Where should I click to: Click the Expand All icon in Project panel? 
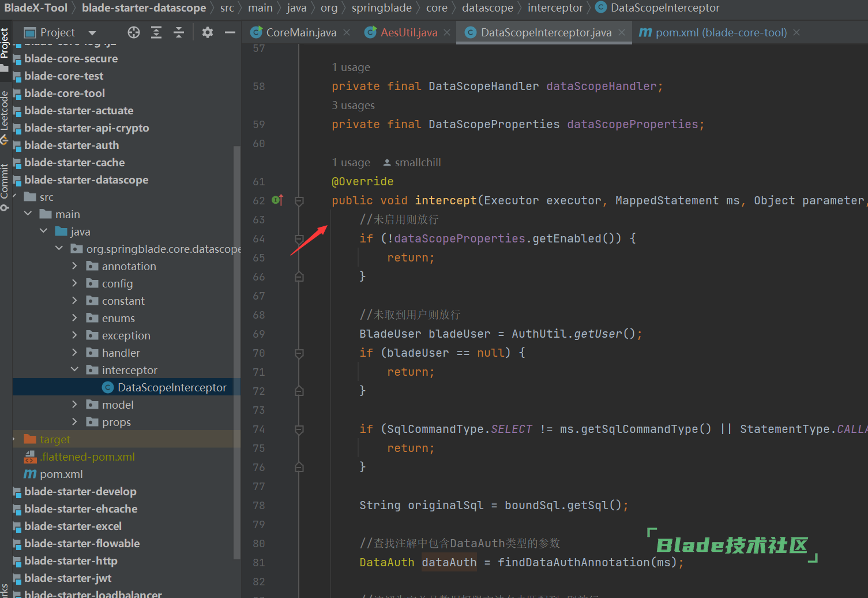coord(156,32)
